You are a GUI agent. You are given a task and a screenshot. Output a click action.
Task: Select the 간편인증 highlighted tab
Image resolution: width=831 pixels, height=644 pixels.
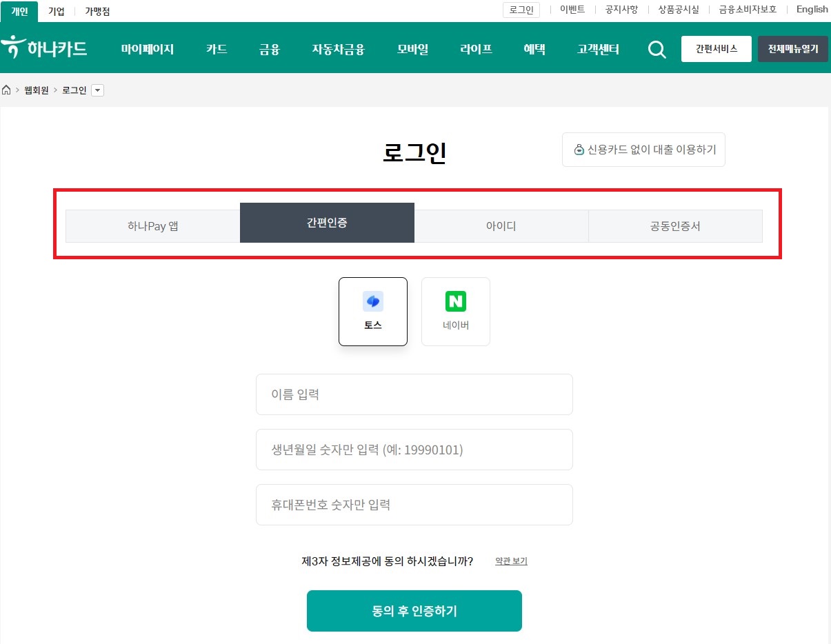(x=327, y=223)
